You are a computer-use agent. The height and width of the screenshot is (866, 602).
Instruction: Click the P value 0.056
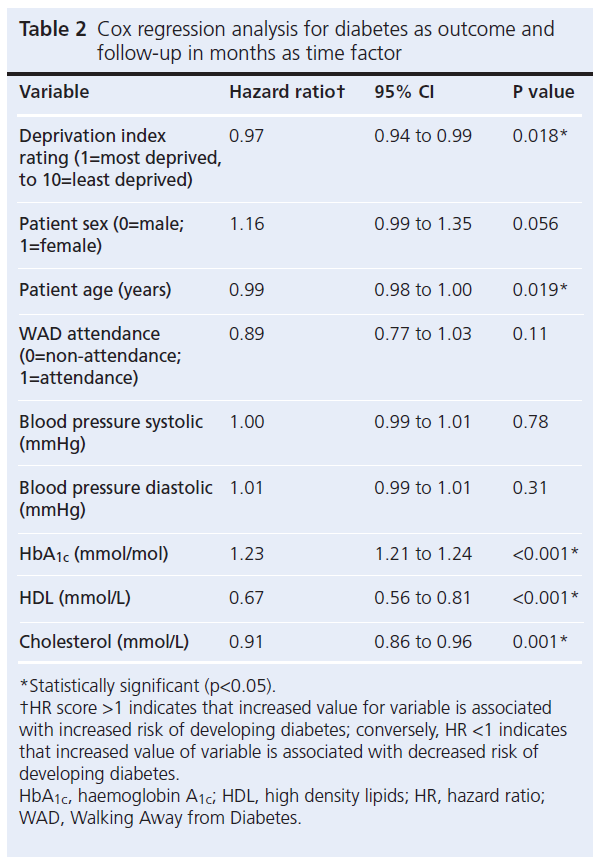535,224
